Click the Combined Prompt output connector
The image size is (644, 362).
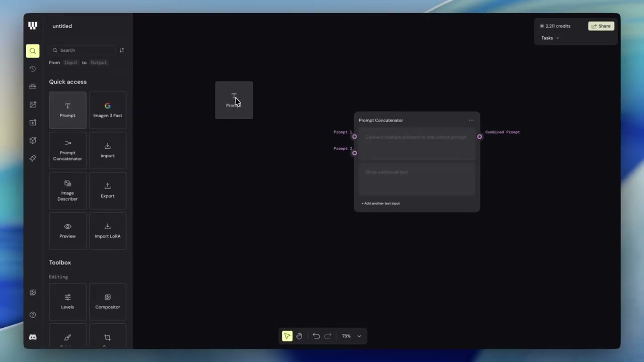[479, 137]
